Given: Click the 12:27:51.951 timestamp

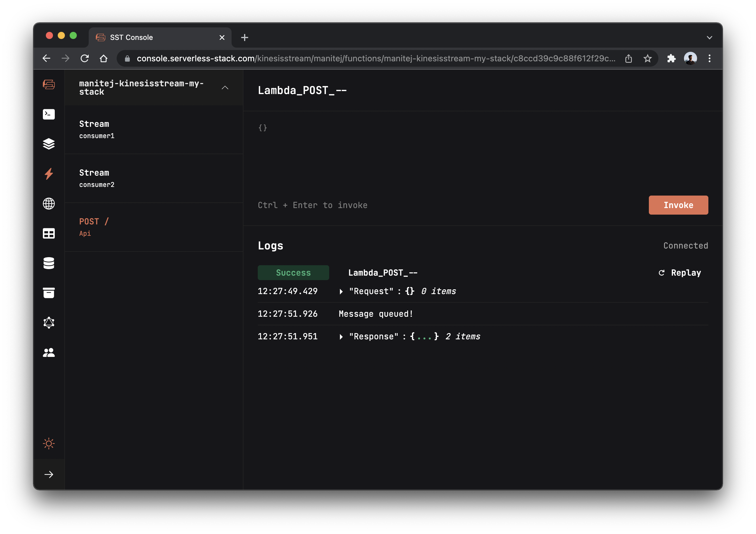Looking at the screenshot, I should (x=288, y=336).
